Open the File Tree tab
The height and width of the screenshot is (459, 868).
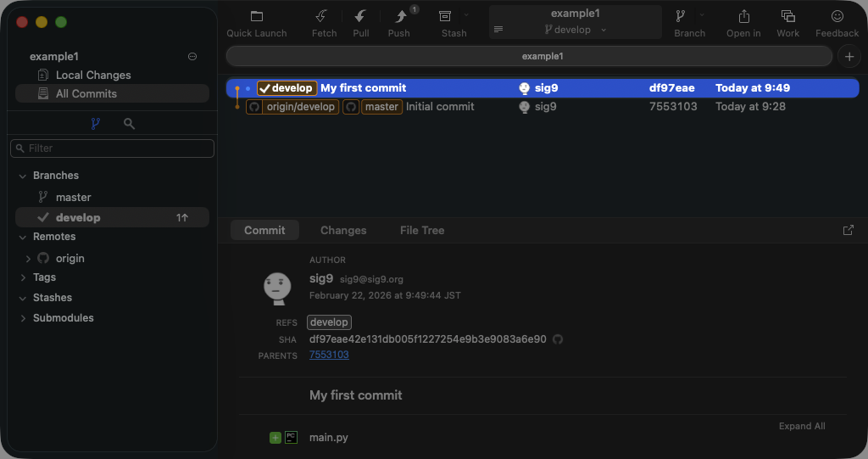pyautogui.click(x=422, y=230)
